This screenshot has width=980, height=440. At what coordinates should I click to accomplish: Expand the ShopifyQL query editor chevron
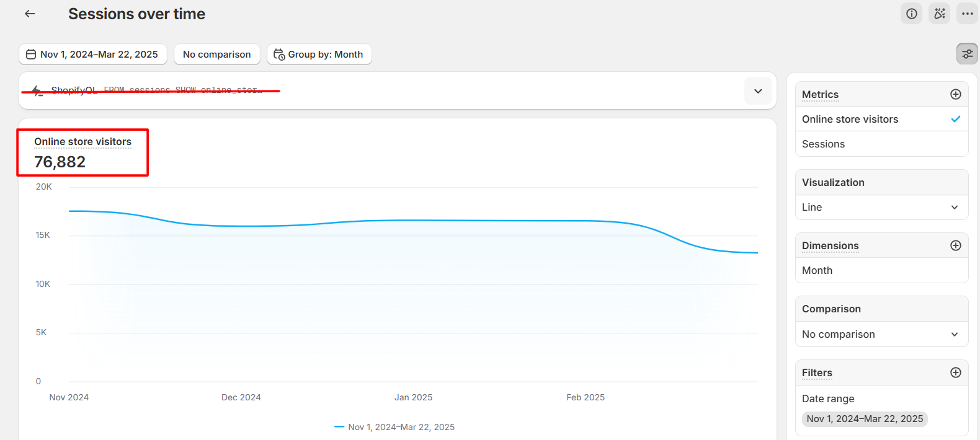758,91
